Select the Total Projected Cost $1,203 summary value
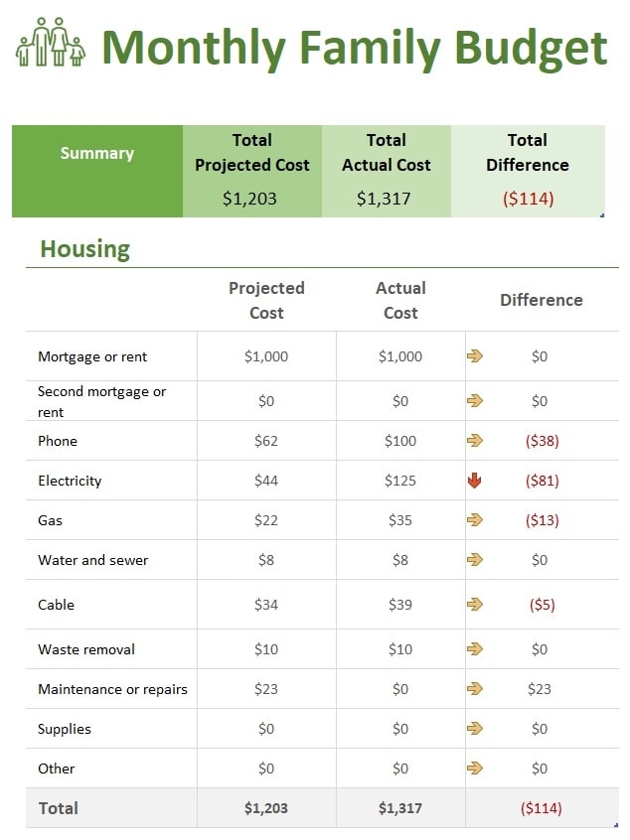 (x=249, y=199)
